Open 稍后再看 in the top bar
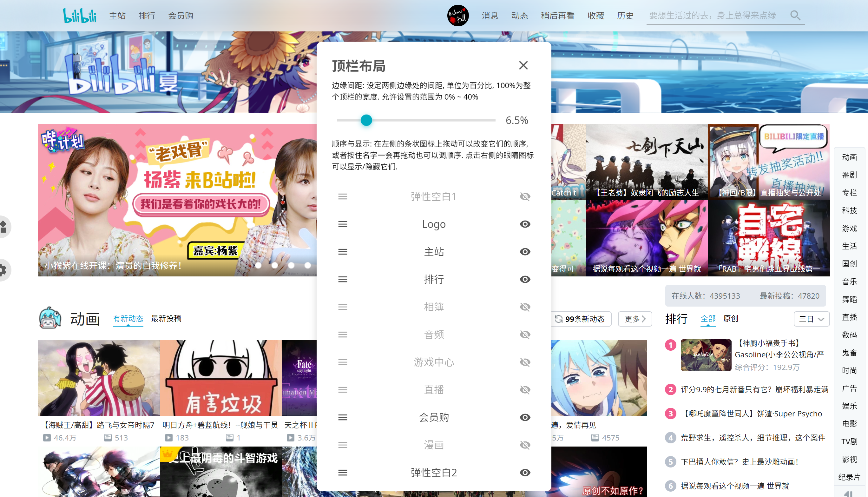This screenshot has width=868, height=497. [557, 15]
